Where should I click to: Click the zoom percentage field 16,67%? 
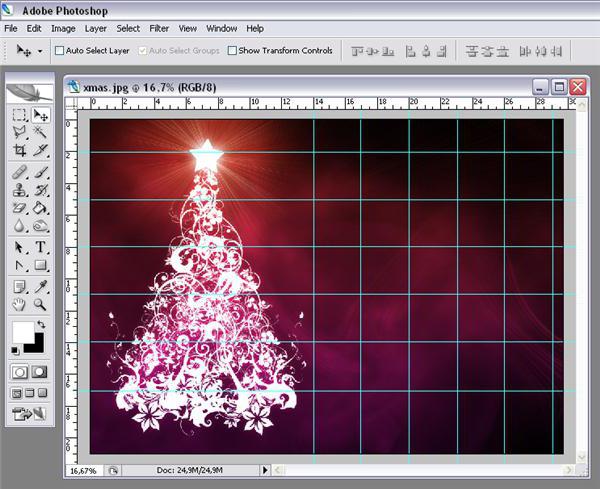(83, 471)
